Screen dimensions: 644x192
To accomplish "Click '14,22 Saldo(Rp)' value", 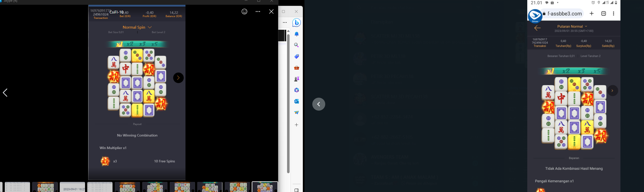I will 608,43.
